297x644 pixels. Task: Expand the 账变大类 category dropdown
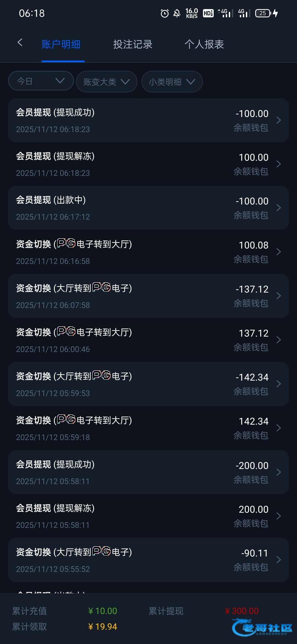pyautogui.click(x=106, y=81)
